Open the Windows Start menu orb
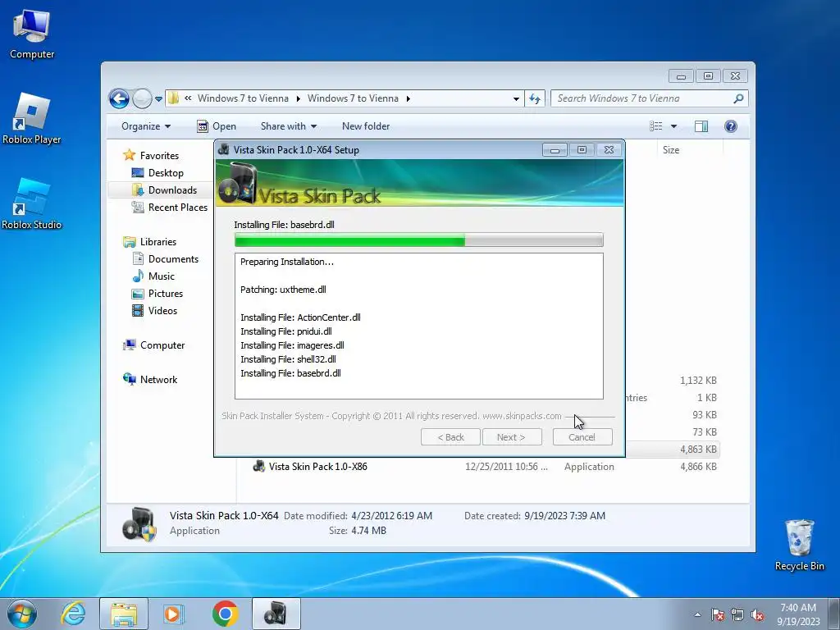This screenshot has width=840, height=630. 22,614
